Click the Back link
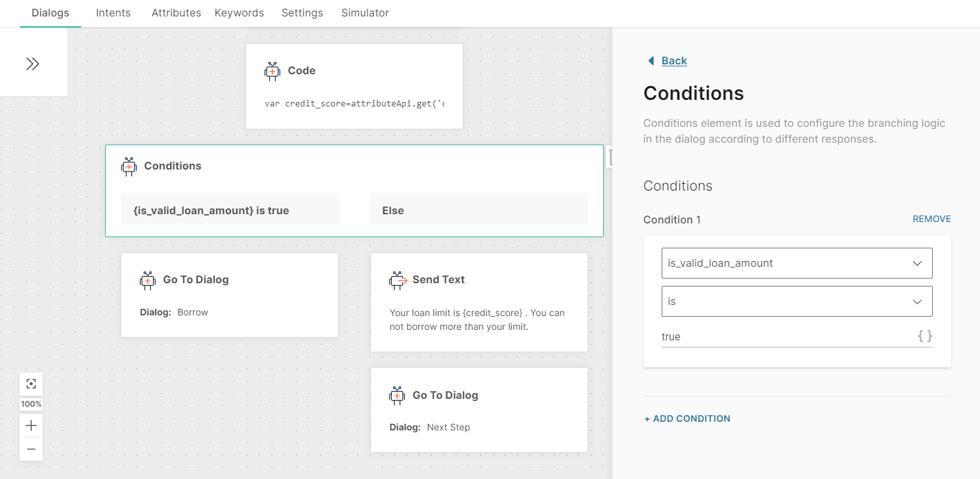The width and height of the screenshot is (980, 479). (x=673, y=61)
